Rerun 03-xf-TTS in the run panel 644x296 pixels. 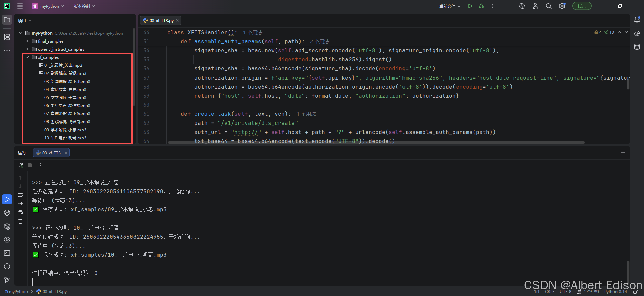click(21, 165)
